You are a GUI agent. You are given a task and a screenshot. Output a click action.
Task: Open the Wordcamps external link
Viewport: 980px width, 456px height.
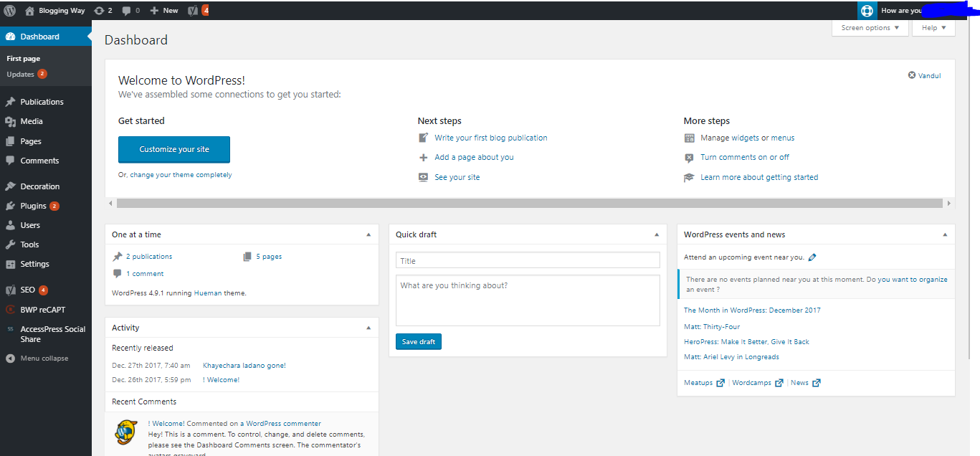757,383
